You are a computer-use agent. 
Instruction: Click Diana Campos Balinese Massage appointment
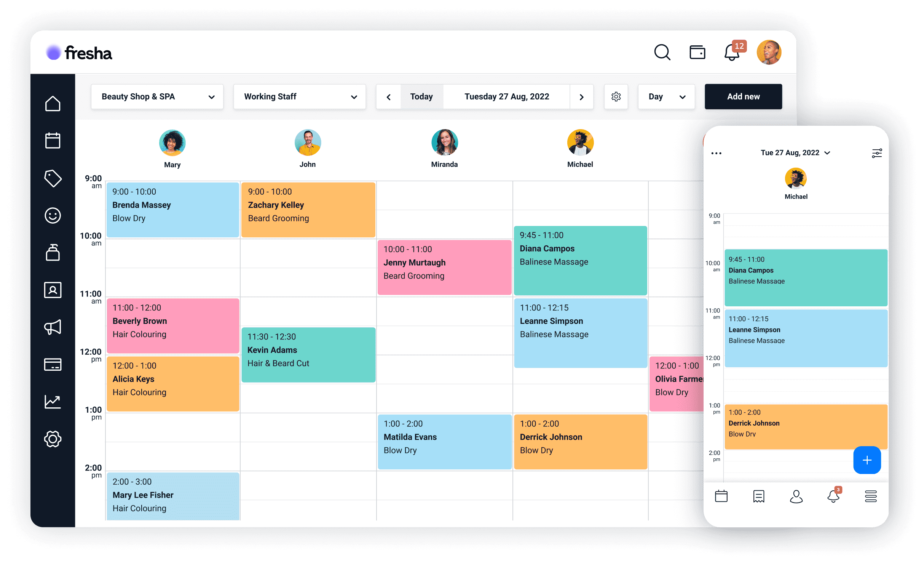point(579,261)
